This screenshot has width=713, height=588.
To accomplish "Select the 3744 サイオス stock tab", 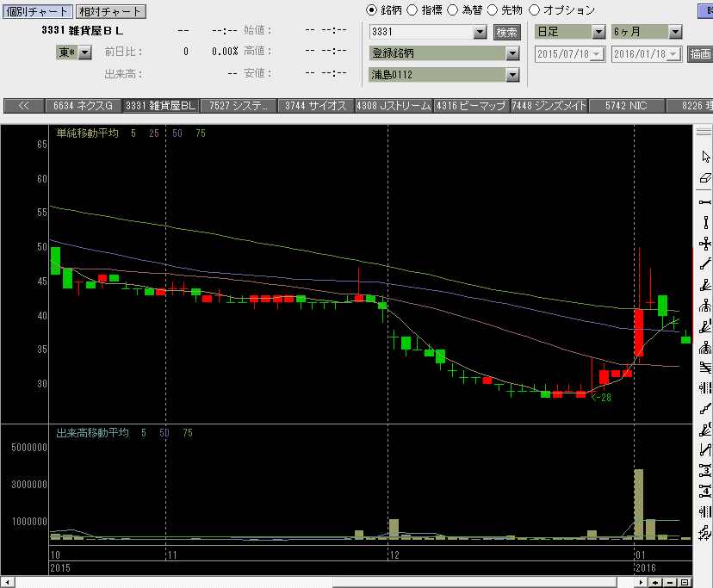I will tap(315, 106).
